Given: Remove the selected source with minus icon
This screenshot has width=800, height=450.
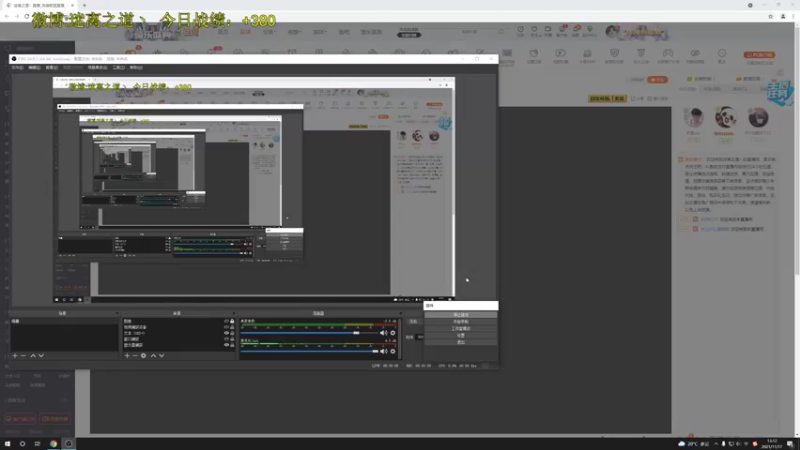Looking at the screenshot, I should 135,356.
